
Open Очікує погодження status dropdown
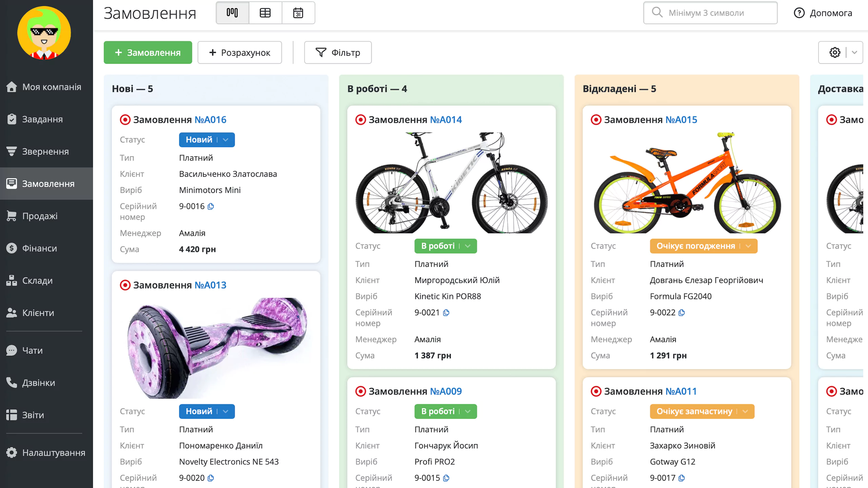[x=704, y=246]
